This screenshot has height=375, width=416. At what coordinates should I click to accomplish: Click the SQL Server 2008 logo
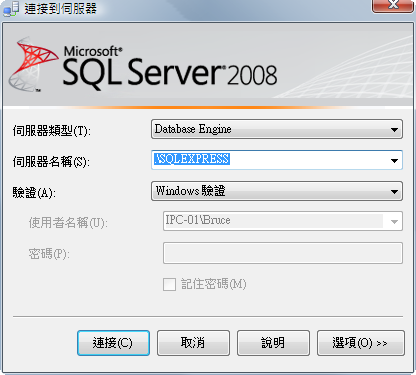[143, 65]
